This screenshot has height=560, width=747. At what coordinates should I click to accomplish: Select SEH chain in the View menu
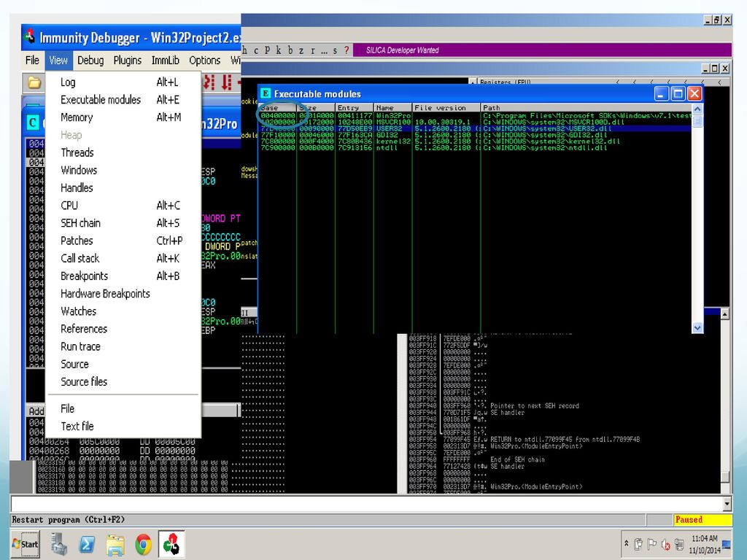coord(123,223)
